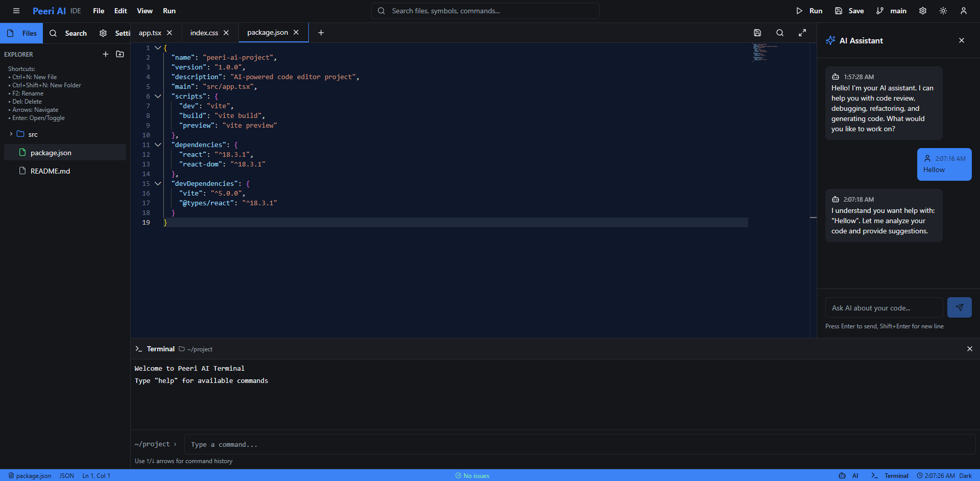The image size is (980, 481).
Task: Open the main branch selector
Action: pyautogui.click(x=892, y=11)
